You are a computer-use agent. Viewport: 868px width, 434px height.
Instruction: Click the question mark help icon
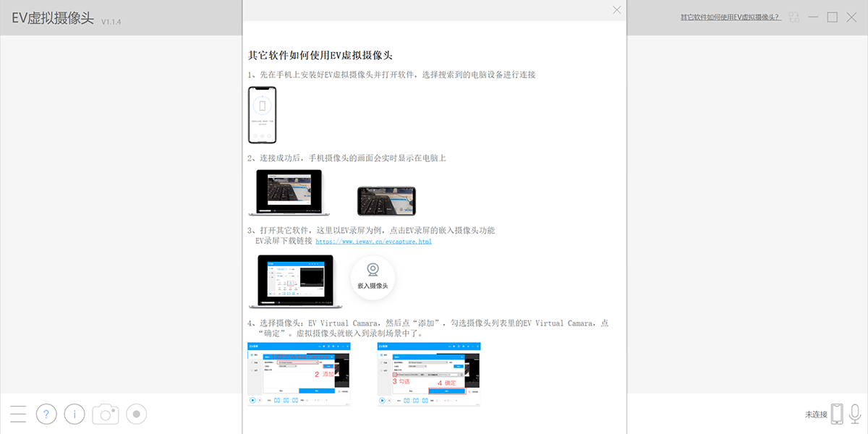[x=46, y=414]
